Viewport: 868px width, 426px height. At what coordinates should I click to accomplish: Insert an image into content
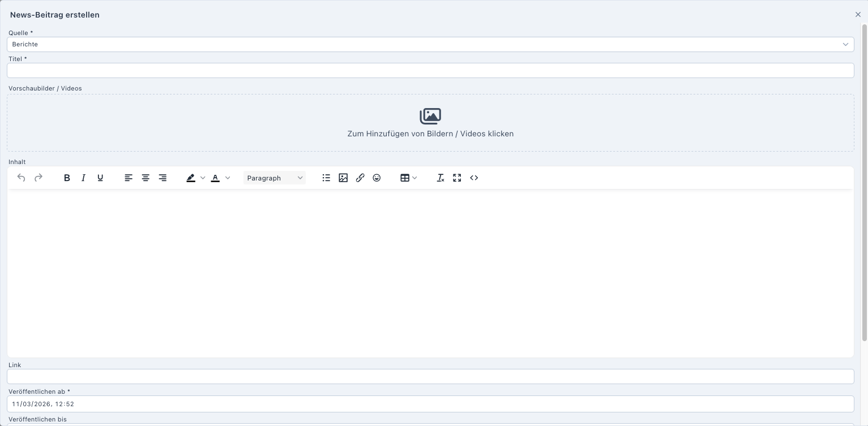[x=343, y=178]
